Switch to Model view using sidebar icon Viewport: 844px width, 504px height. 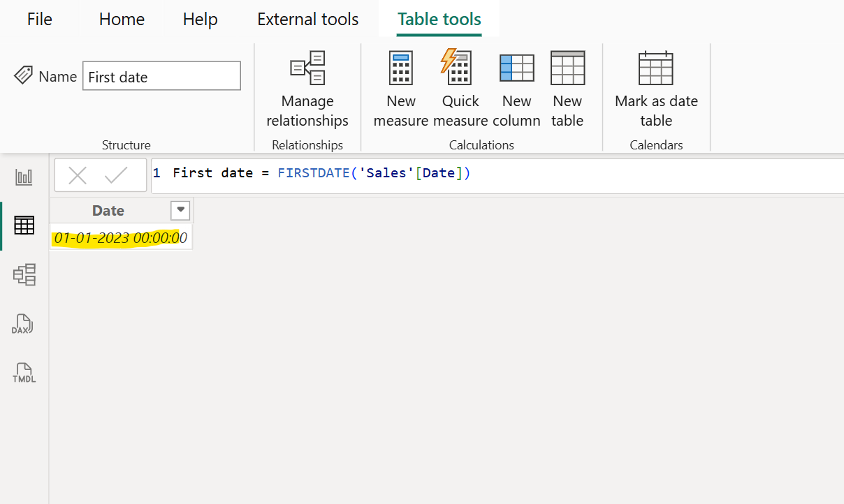click(x=24, y=274)
